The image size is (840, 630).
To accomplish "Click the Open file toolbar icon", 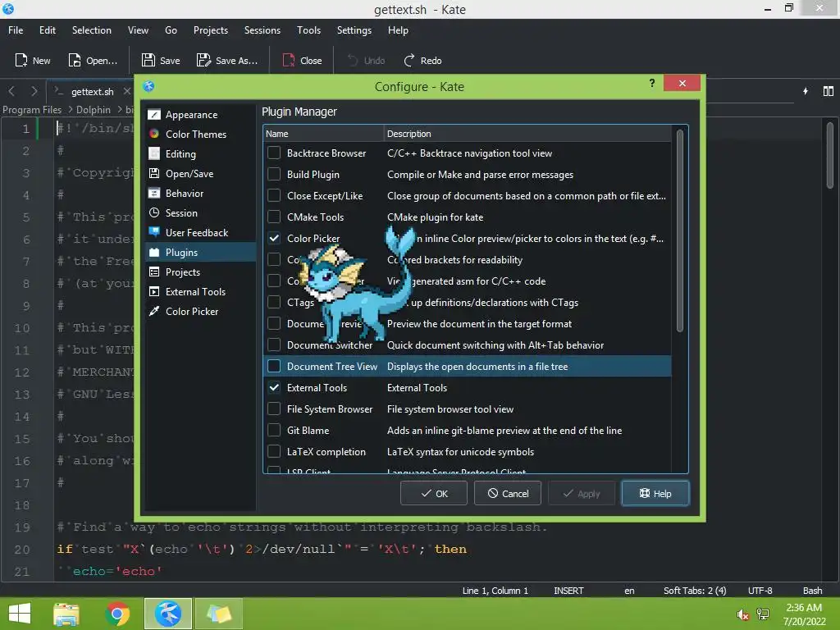I will 75,60.
